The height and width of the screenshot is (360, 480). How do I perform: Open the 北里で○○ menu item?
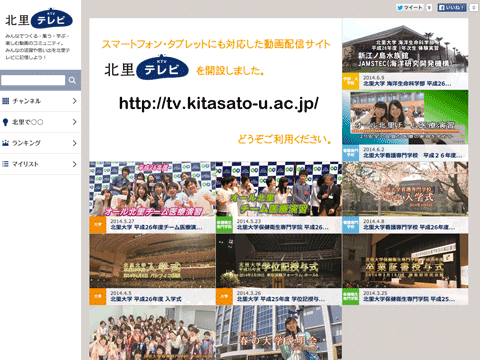40,122
